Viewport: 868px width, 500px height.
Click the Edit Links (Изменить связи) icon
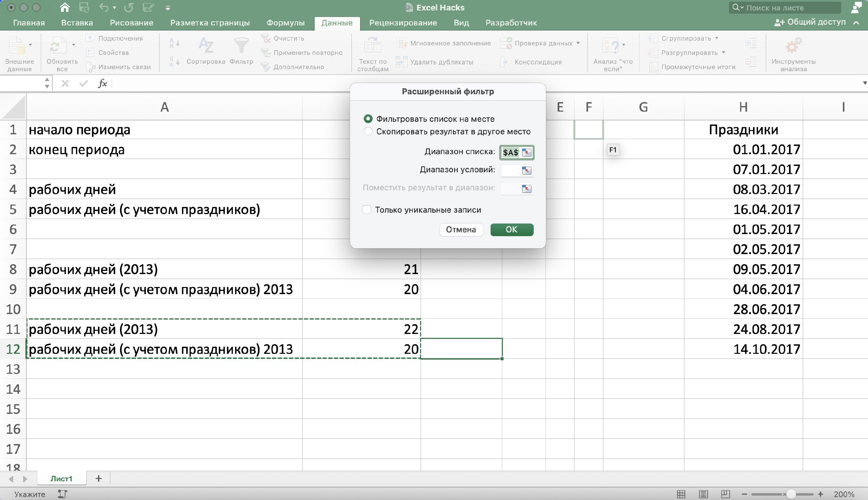point(90,67)
